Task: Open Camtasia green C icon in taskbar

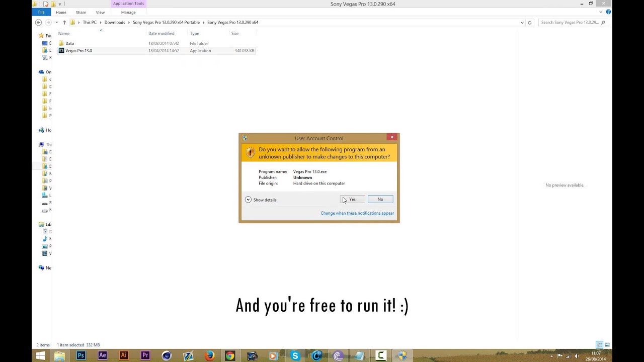Action: point(381,356)
